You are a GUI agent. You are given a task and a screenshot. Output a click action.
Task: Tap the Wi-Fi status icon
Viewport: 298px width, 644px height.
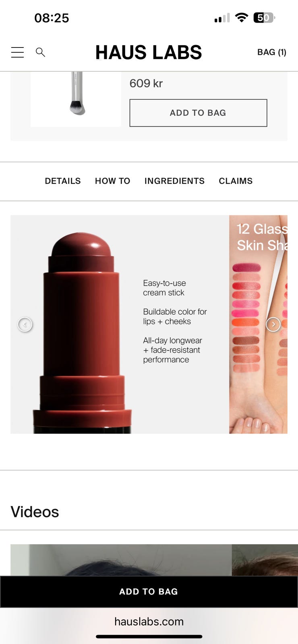(x=242, y=18)
